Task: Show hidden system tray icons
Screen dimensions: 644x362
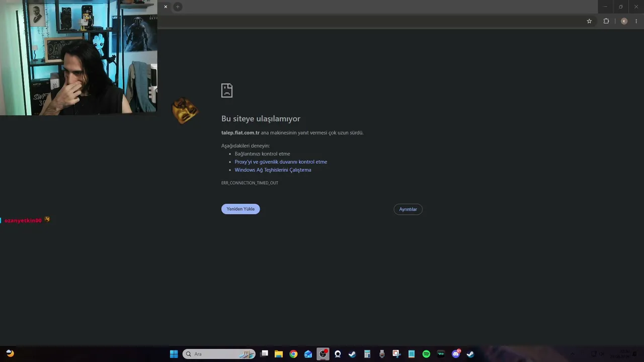Action: point(572,354)
